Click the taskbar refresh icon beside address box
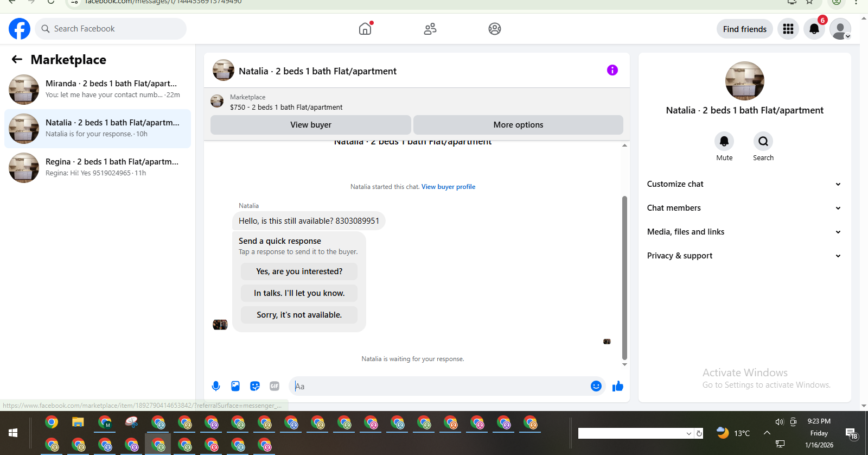Viewport: 868px width, 455px height. [699, 433]
